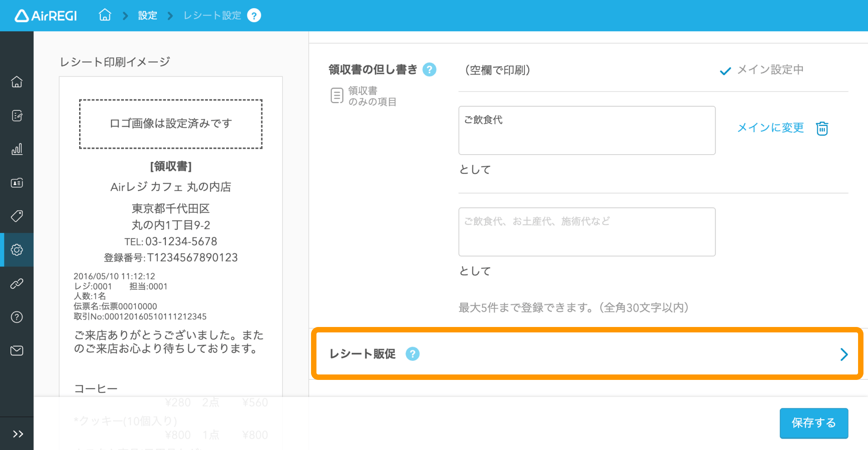
Task: Open the sidebar help question icon
Action: [x=17, y=317]
